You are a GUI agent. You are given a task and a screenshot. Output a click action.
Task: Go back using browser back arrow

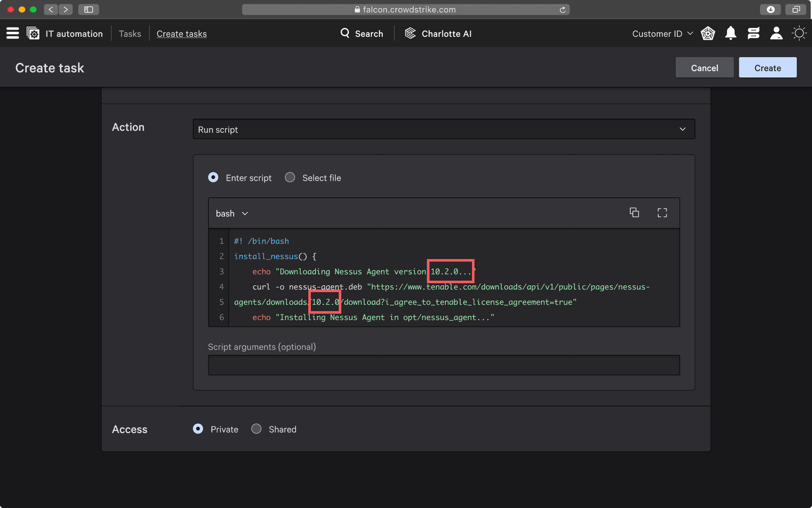51,9
